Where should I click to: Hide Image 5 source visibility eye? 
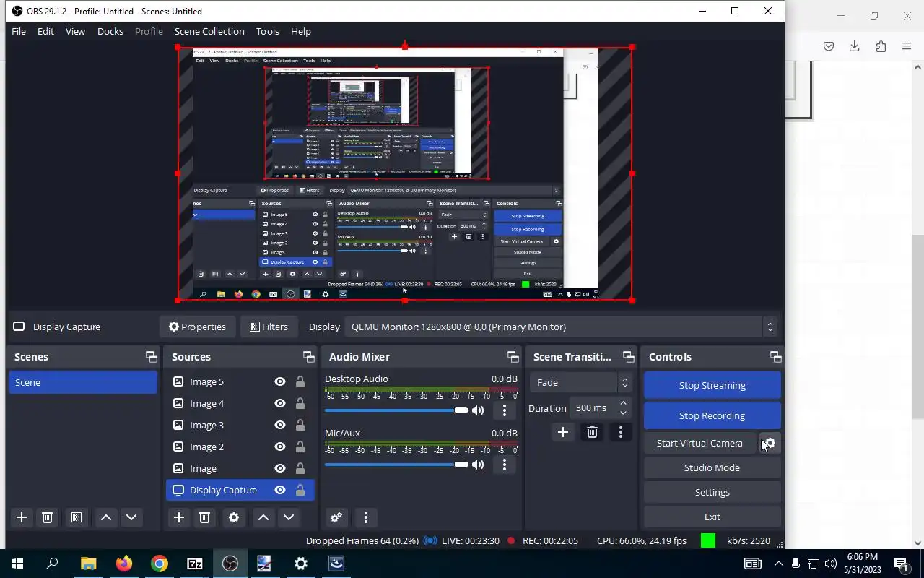point(280,381)
